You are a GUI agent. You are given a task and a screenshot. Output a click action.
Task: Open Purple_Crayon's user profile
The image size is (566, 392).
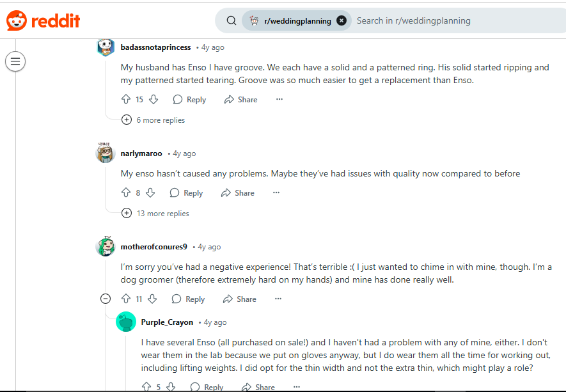click(x=167, y=322)
